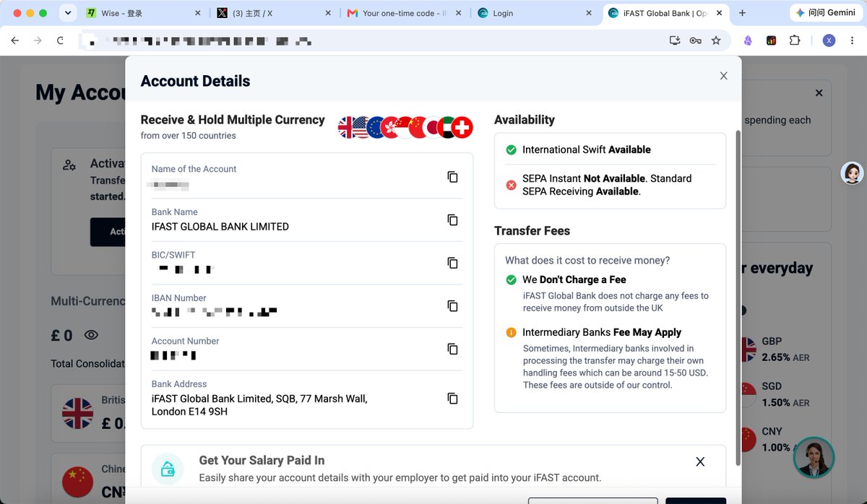Image resolution: width=867 pixels, height=504 pixels.
Task: Open the tab search dropdown arrow
Action: pos(67,13)
